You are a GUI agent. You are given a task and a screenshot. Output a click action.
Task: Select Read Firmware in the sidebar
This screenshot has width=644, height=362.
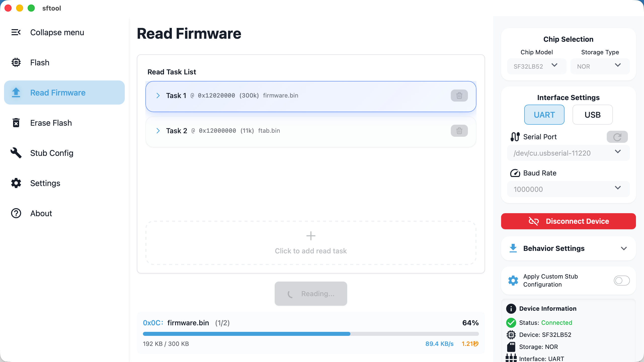(x=58, y=93)
